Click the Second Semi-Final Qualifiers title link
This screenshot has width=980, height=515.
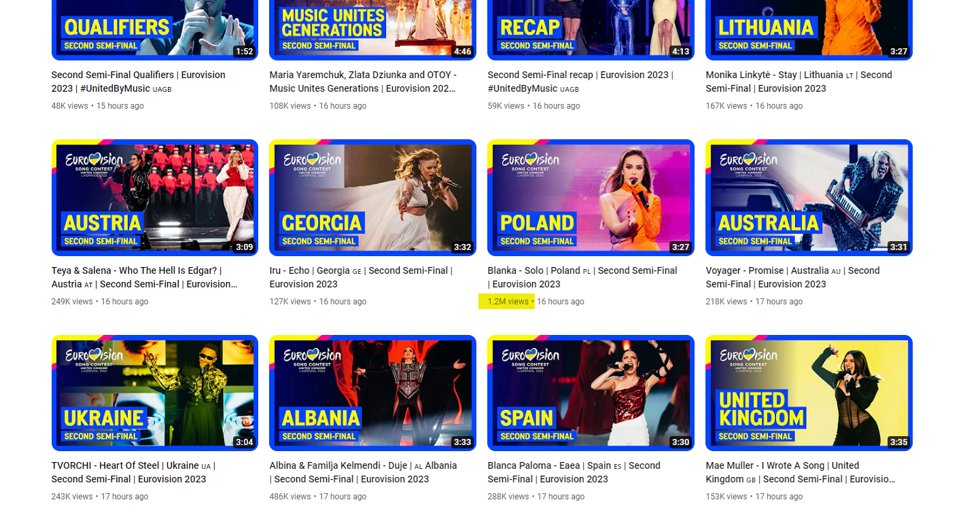(x=139, y=82)
